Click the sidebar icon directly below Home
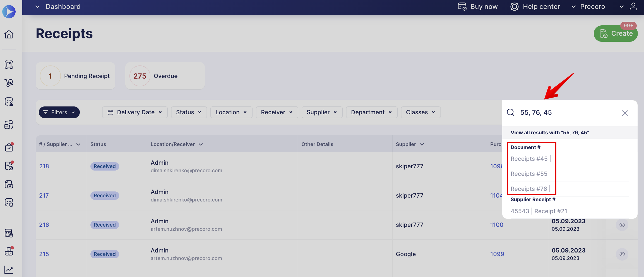The image size is (644, 277). [x=9, y=65]
